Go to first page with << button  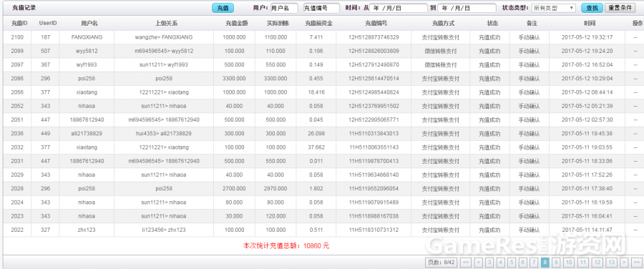466,263
